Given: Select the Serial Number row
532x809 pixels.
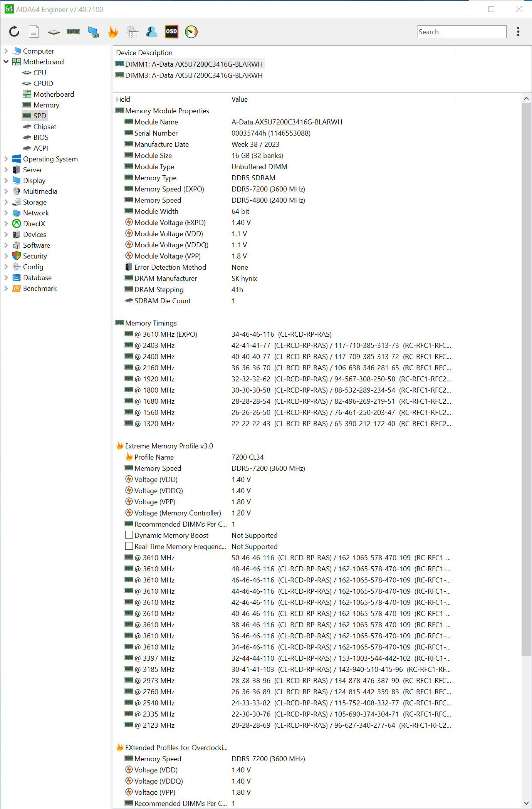Looking at the screenshot, I should [x=283, y=133].
